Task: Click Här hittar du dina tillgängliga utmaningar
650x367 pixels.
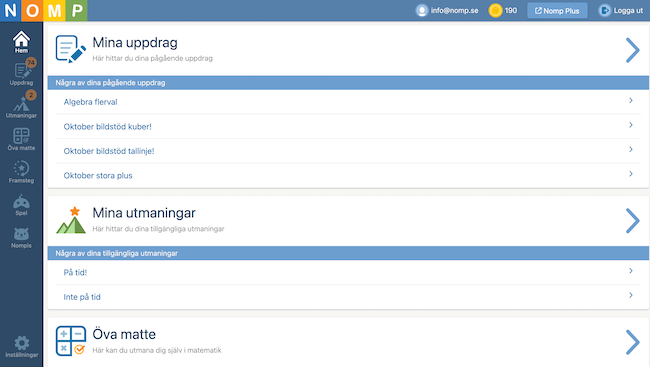Action: 158,229
